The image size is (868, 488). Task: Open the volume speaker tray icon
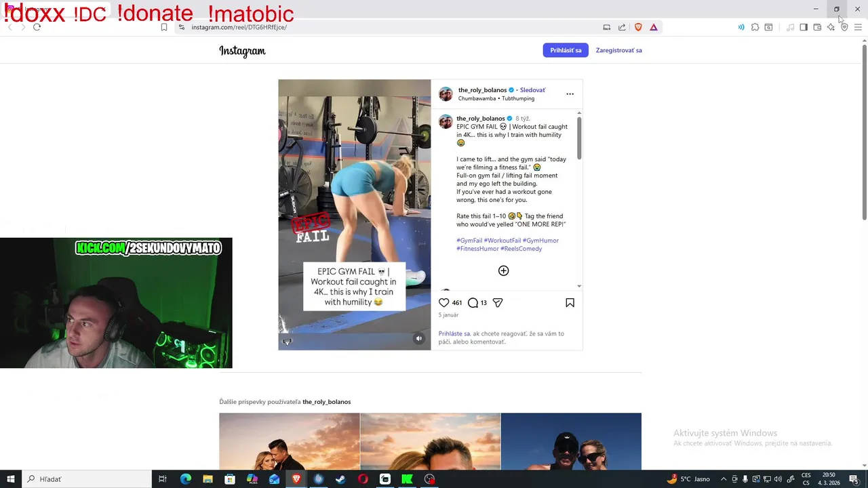click(x=778, y=479)
